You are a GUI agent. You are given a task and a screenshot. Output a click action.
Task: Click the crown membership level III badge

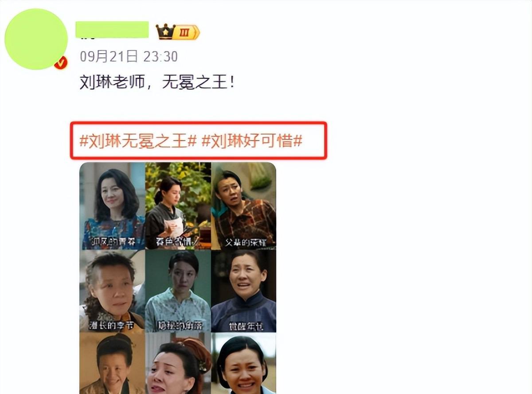178,32
